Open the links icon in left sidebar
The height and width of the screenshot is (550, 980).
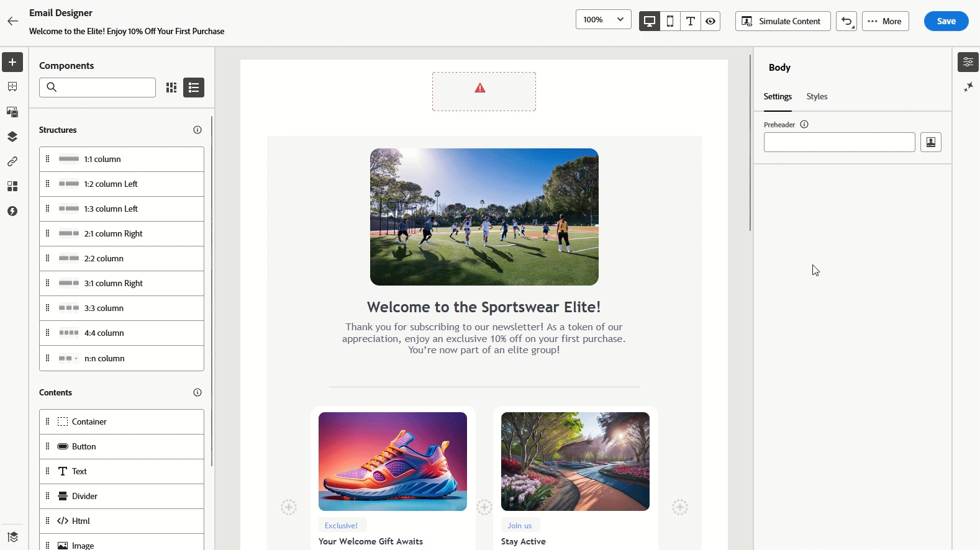[12, 161]
